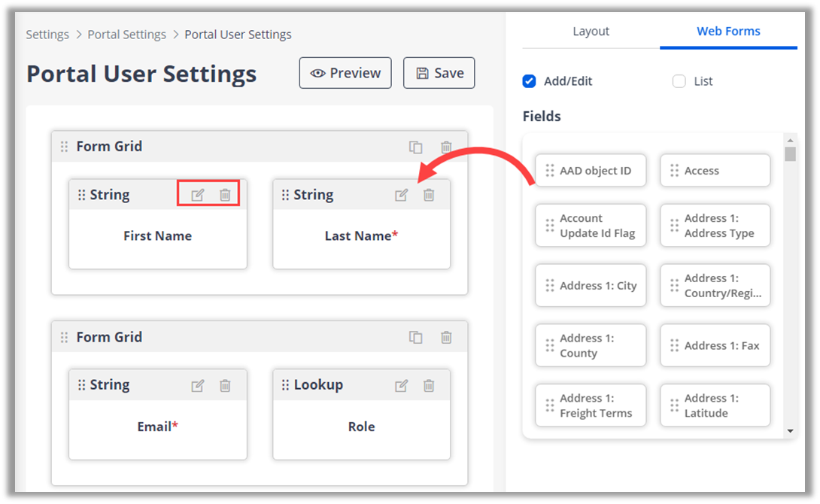Navigate to Settings breadcrumb link
The height and width of the screenshot is (504, 820).
[x=47, y=35]
